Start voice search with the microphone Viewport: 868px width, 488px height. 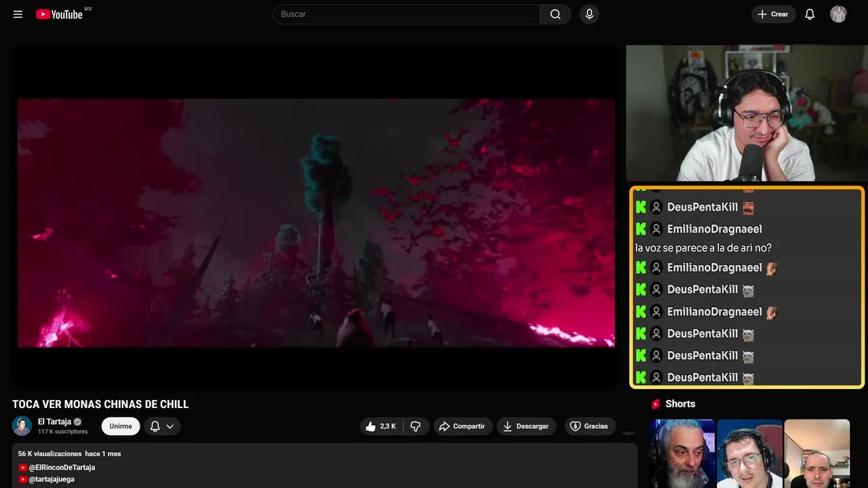pyautogui.click(x=589, y=14)
